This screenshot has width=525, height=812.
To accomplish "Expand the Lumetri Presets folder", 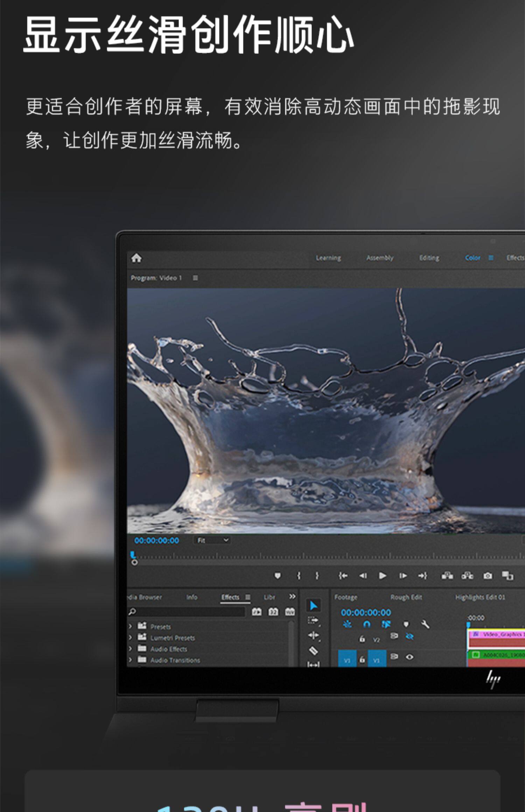I will coord(130,638).
